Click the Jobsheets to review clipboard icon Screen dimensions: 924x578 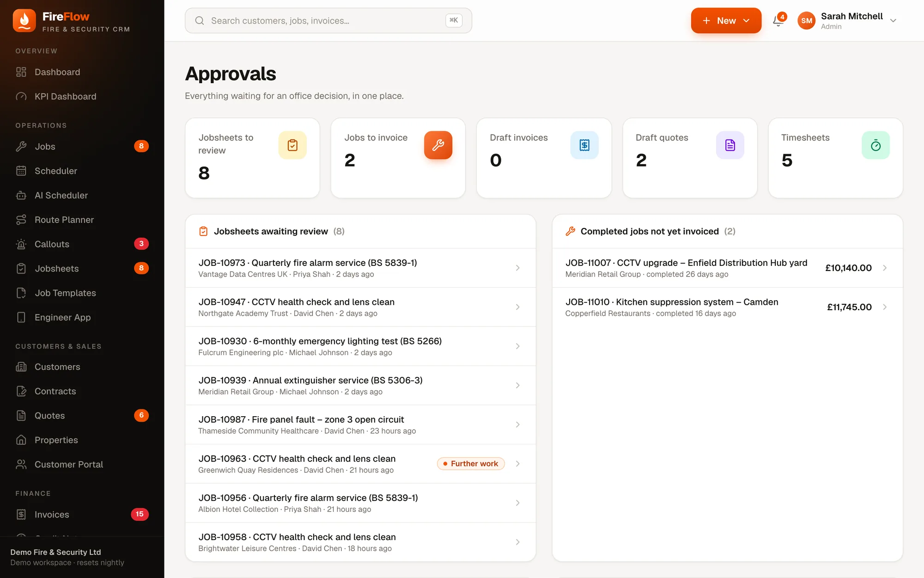[292, 145]
